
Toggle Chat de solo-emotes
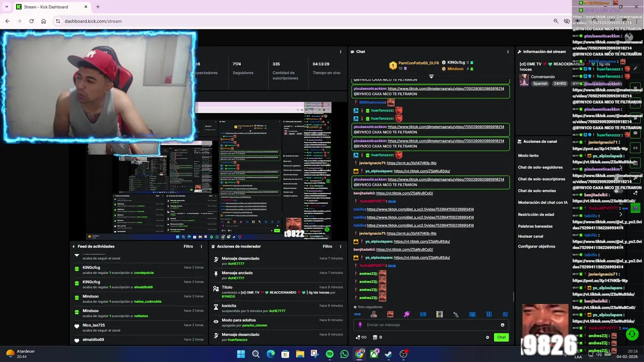537,191
